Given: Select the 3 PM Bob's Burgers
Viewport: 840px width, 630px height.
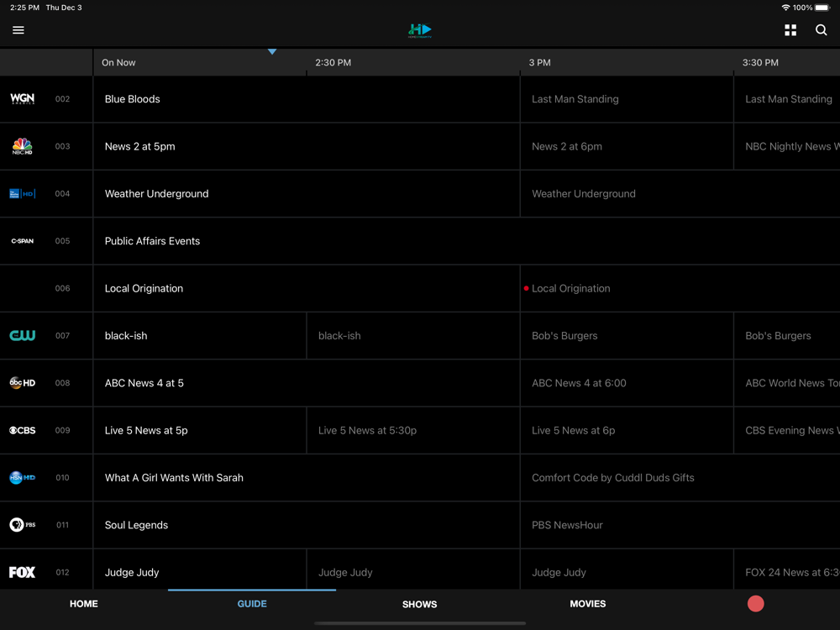Looking at the screenshot, I should [x=627, y=335].
